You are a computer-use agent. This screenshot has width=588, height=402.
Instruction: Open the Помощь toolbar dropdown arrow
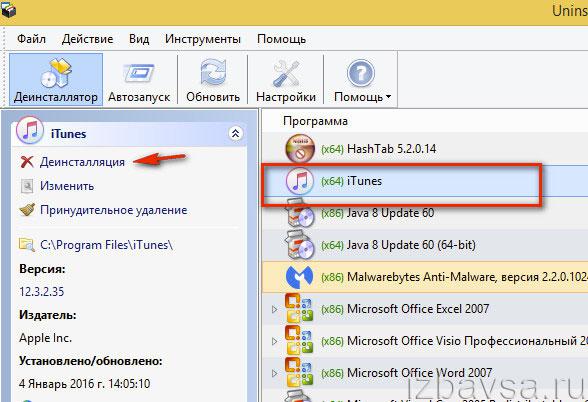click(x=388, y=97)
